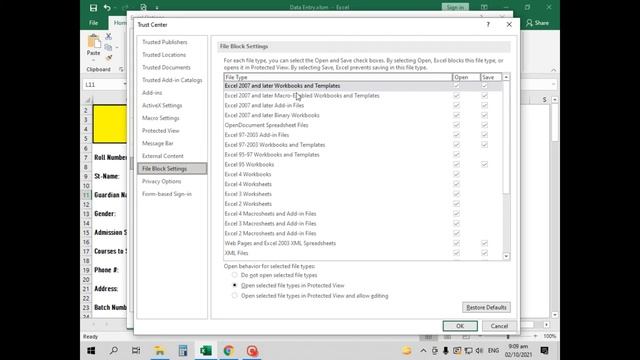640x360 pixels.
Task: Click the microphone tray icon
Action: (446, 351)
